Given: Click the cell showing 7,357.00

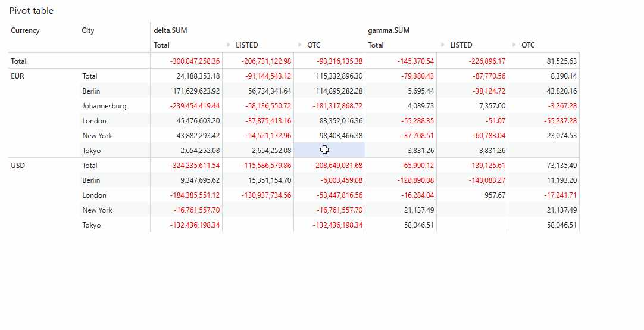Looking at the screenshot, I should click(473, 105).
